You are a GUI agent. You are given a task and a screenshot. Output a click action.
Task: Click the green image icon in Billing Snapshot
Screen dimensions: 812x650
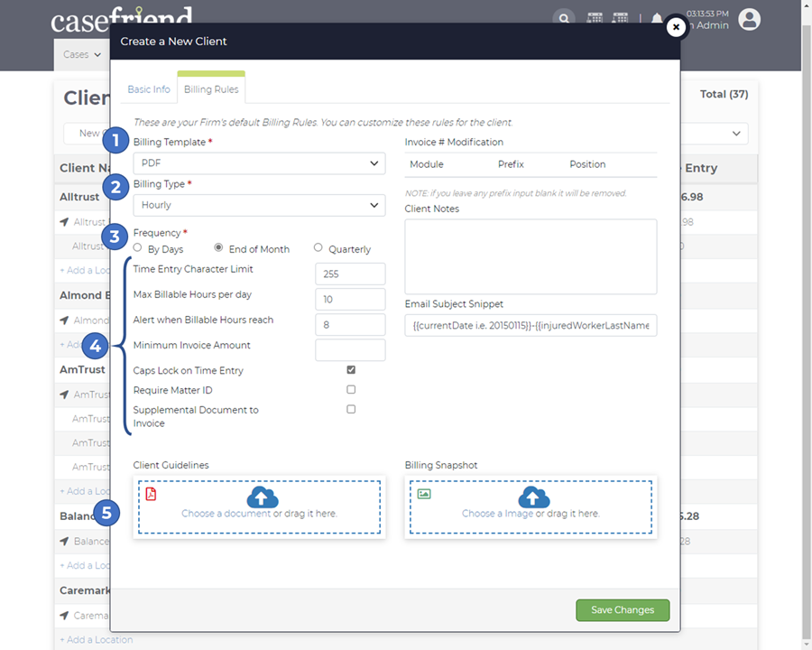424,494
